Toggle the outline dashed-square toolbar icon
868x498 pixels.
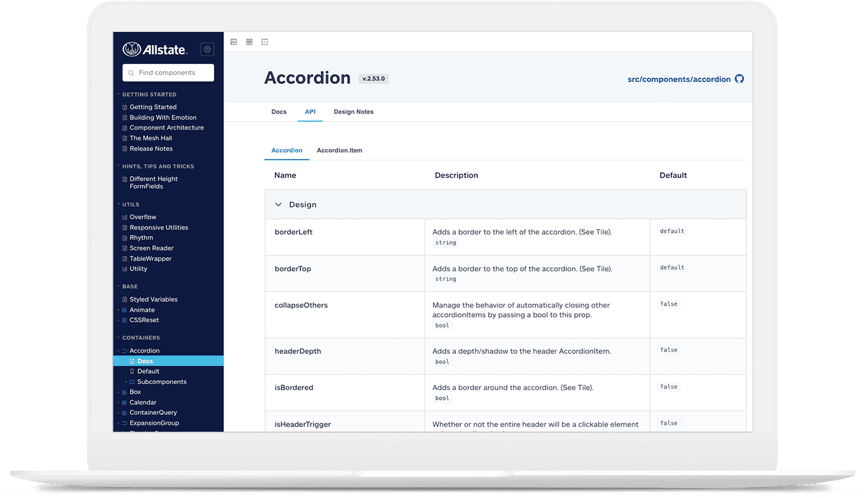coord(264,42)
